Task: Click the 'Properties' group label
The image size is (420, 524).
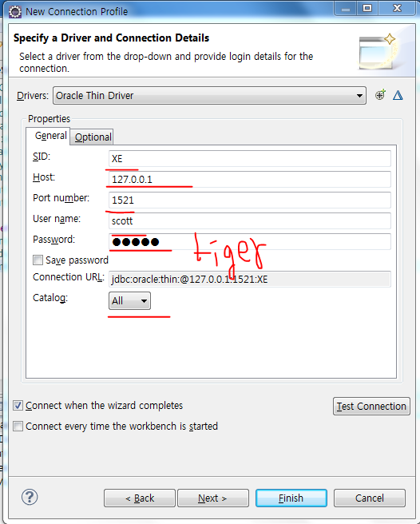Action: tap(49, 119)
